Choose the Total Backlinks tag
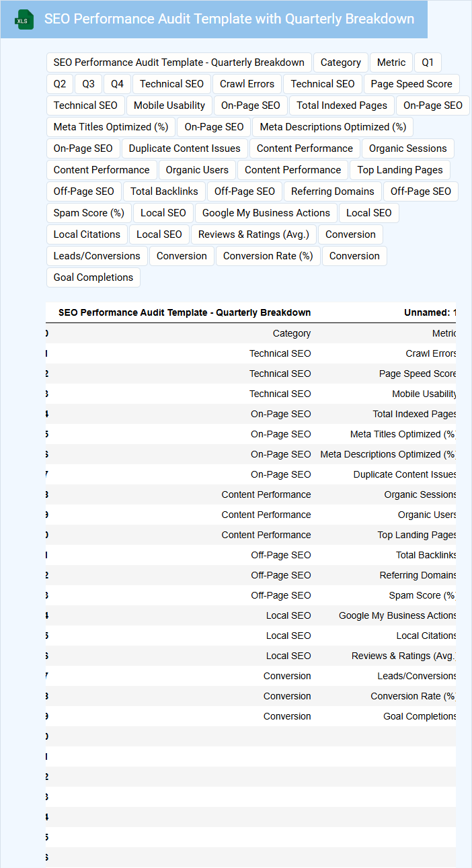The image size is (472, 868). tap(164, 191)
